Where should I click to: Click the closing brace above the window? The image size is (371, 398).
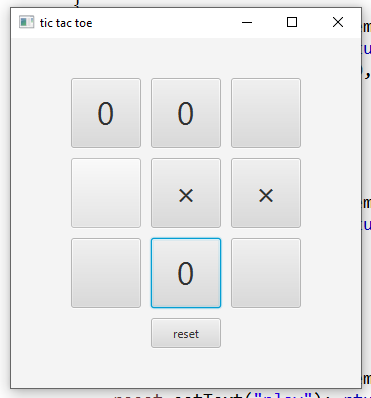pyautogui.click(x=77, y=3)
